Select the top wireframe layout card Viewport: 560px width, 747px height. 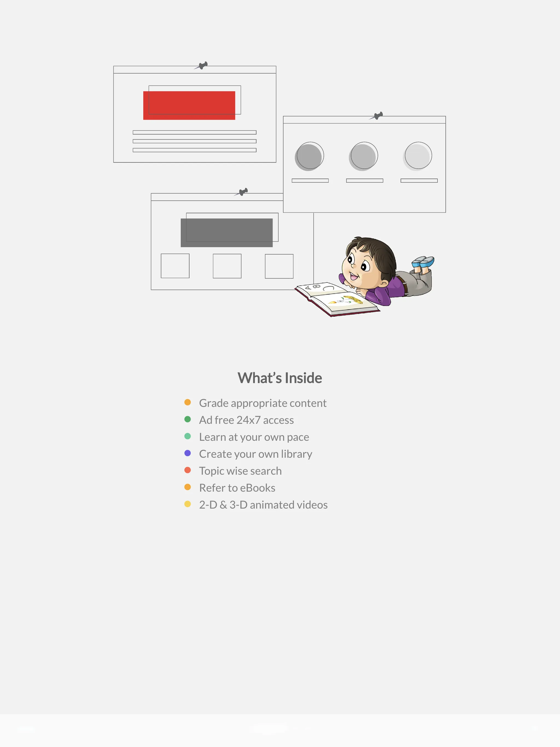pos(193,115)
